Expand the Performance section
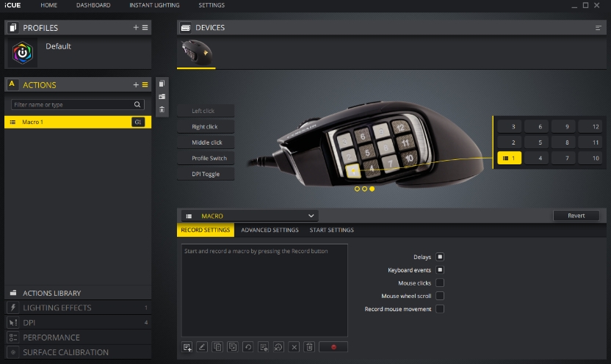Screen dimensions: 611x364 click(x=78, y=337)
